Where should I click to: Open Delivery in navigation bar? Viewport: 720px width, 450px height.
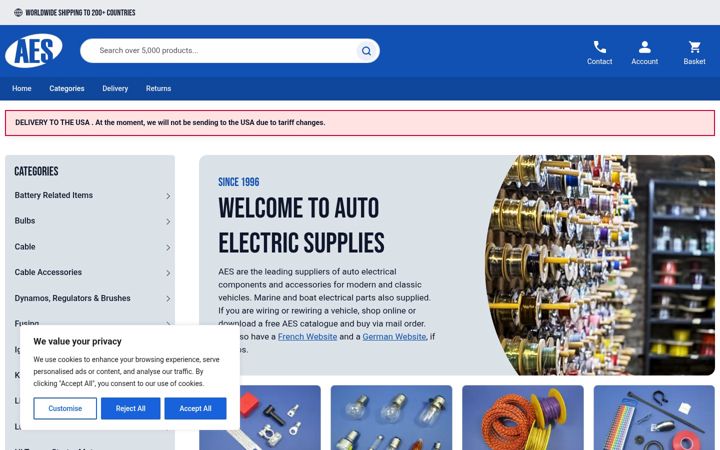(x=115, y=88)
